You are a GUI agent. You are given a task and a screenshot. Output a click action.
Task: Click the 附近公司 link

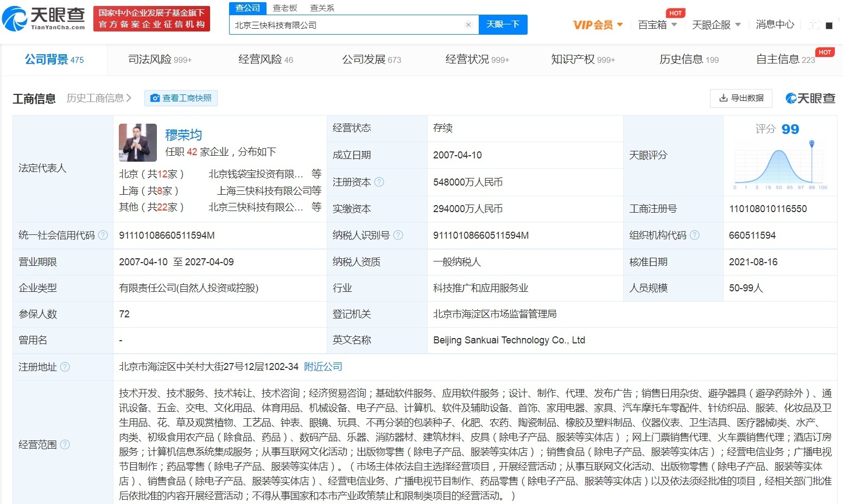(323, 367)
